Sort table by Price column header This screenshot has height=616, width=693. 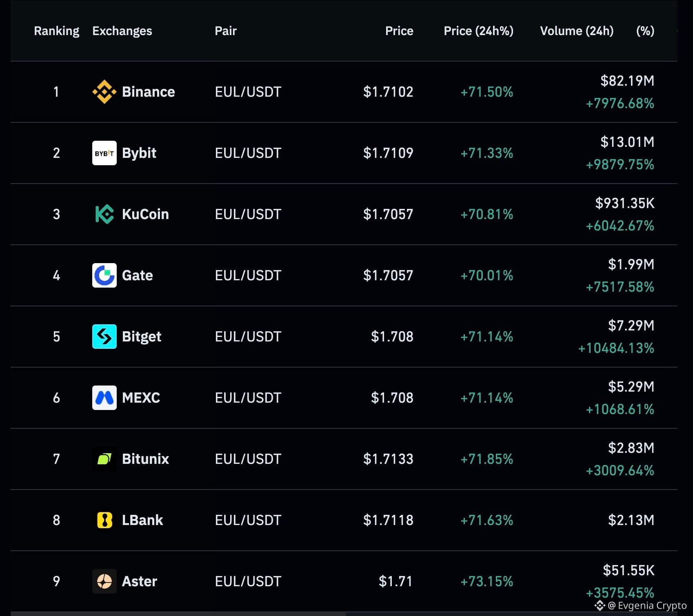click(399, 31)
